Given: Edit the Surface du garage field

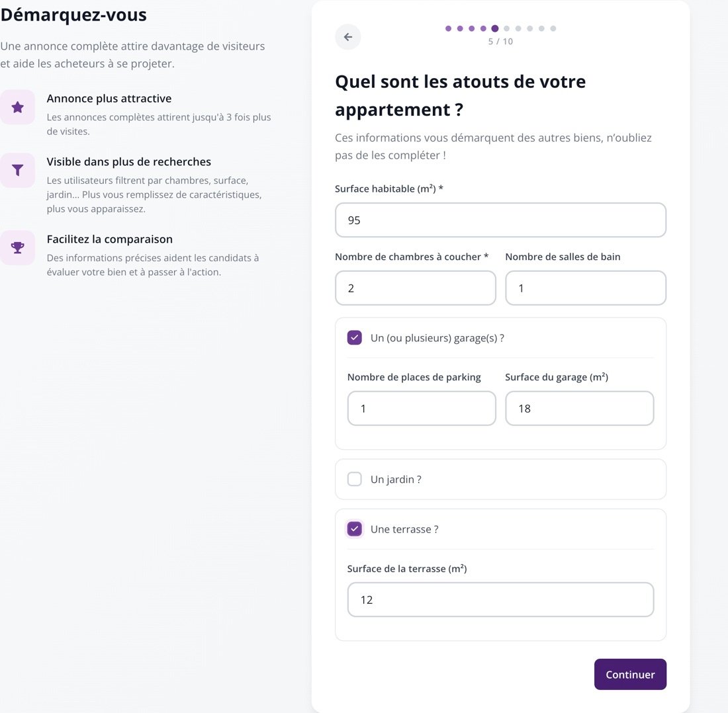Looking at the screenshot, I should coord(580,408).
